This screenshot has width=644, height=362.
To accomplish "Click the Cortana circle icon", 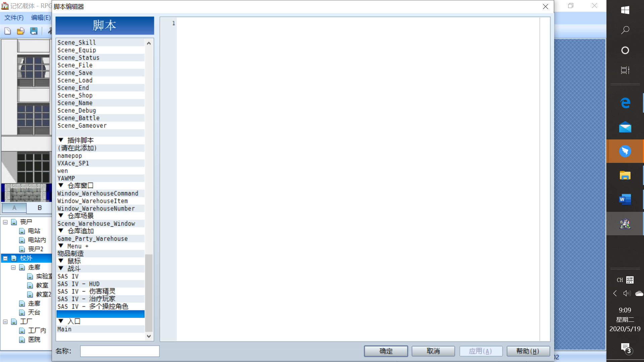I will pyautogui.click(x=625, y=50).
